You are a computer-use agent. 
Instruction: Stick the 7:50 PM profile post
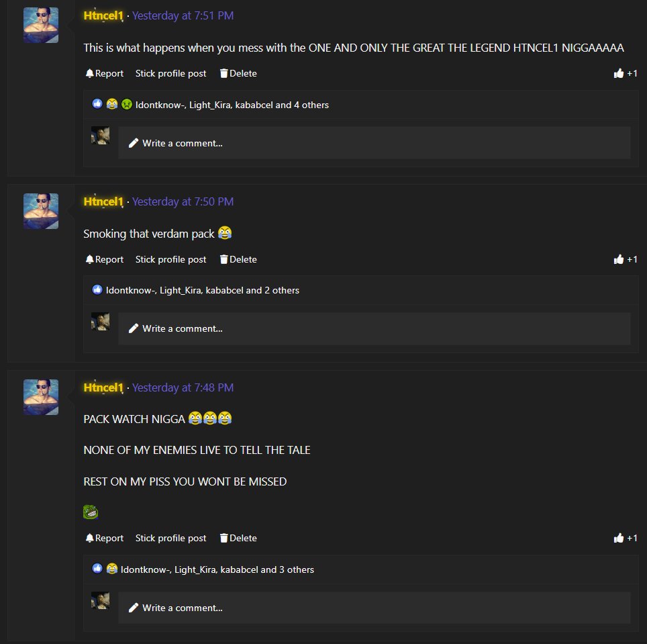[x=171, y=259]
